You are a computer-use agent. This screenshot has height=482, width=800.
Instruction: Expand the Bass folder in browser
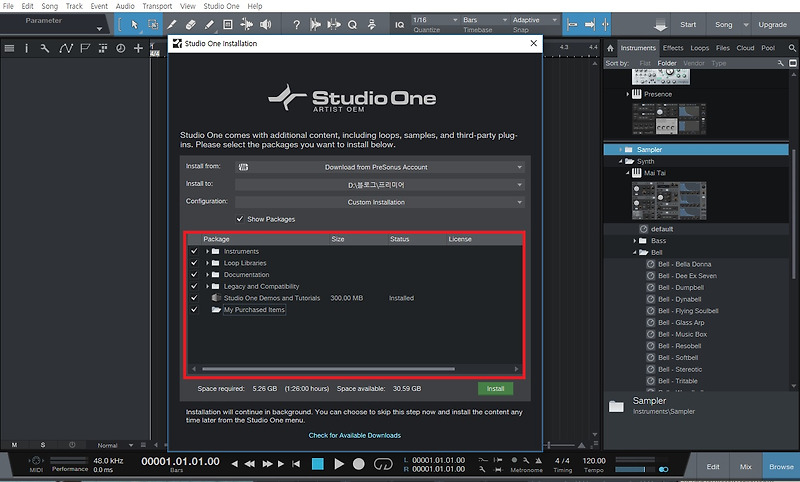(635, 241)
